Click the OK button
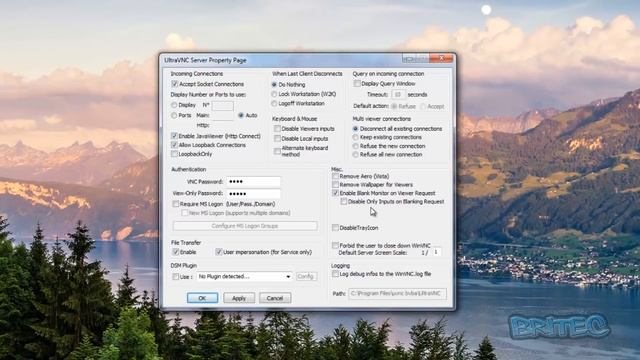Viewport: 640px width, 360px height. (x=202, y=298)
